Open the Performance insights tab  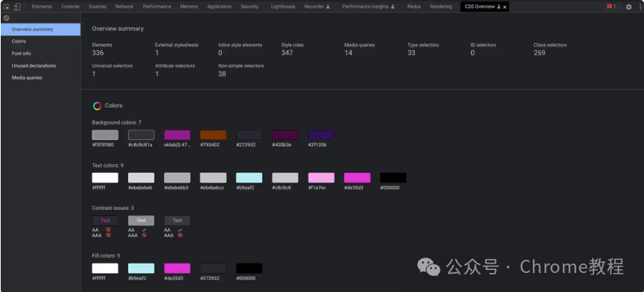[x=368, y=7]
